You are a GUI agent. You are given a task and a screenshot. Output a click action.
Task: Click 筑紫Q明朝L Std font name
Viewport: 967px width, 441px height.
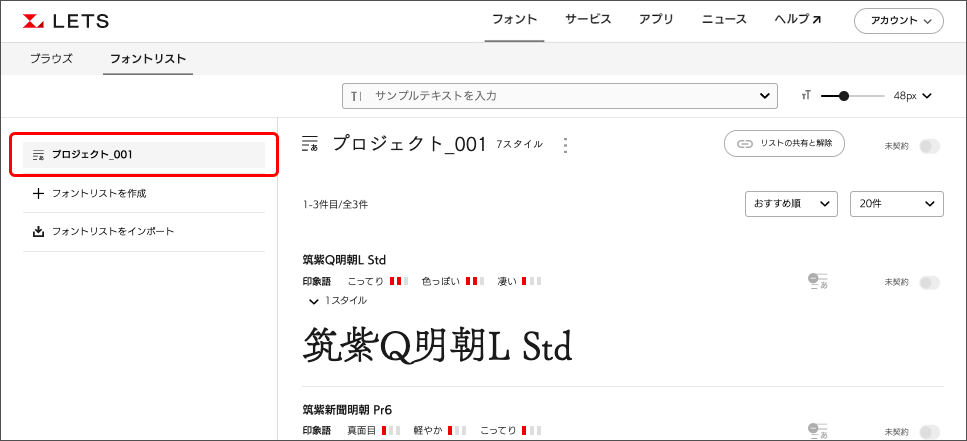[x=344, y=259]
